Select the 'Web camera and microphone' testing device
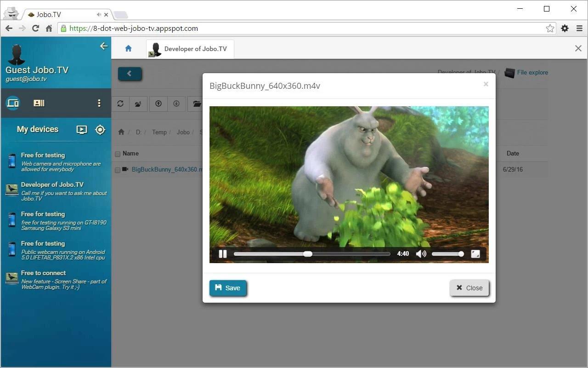Image resolution: width=588 pixels, height=368 pixels. pyautogui.click(x=56, y=162)
